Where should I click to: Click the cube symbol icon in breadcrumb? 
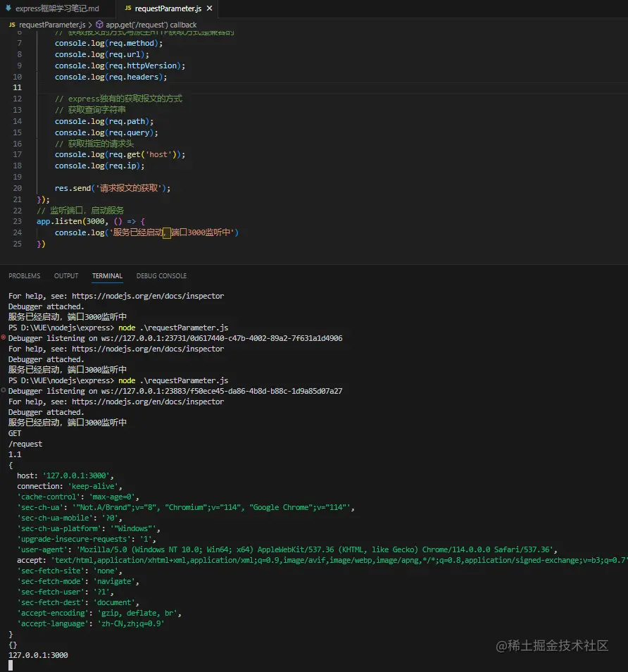99,25
